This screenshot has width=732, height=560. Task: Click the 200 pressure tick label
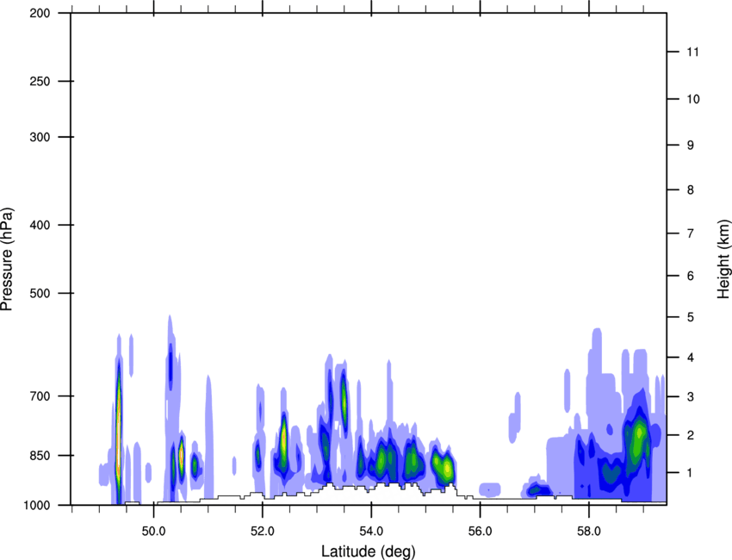point(40,13)
